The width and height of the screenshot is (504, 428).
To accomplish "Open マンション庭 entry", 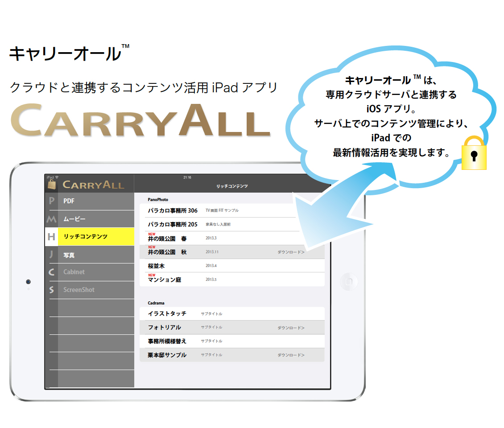I will point(232,280).
